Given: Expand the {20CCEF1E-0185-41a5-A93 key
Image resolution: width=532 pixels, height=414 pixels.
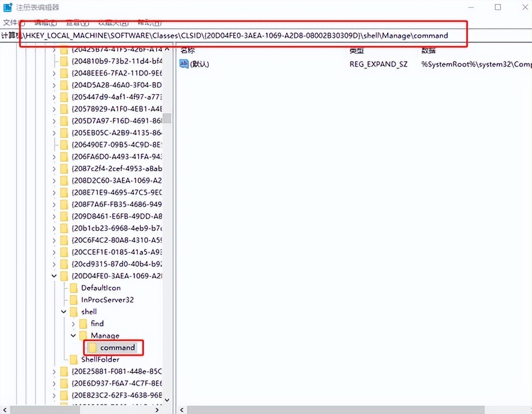Looking at the screenshot, I should point(54,252).
